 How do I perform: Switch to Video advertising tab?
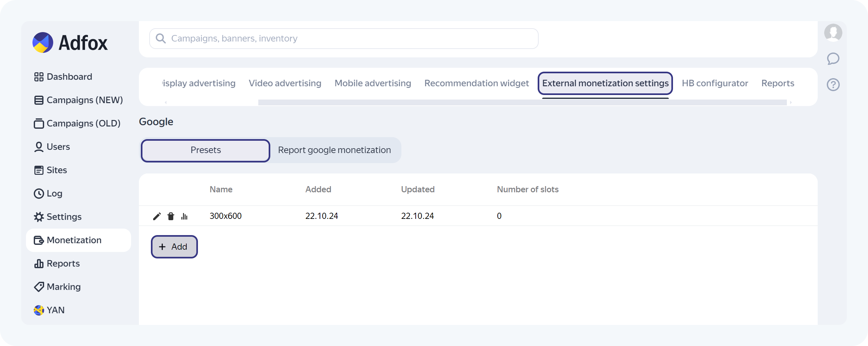[x=285, y=83]
